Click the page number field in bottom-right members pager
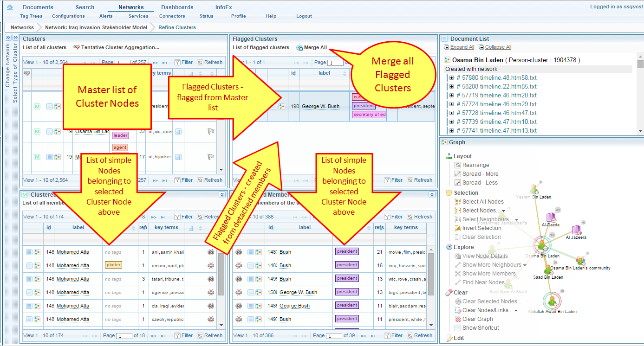The width and height of the screenshot is (644, 346). (x=334, y=336)
